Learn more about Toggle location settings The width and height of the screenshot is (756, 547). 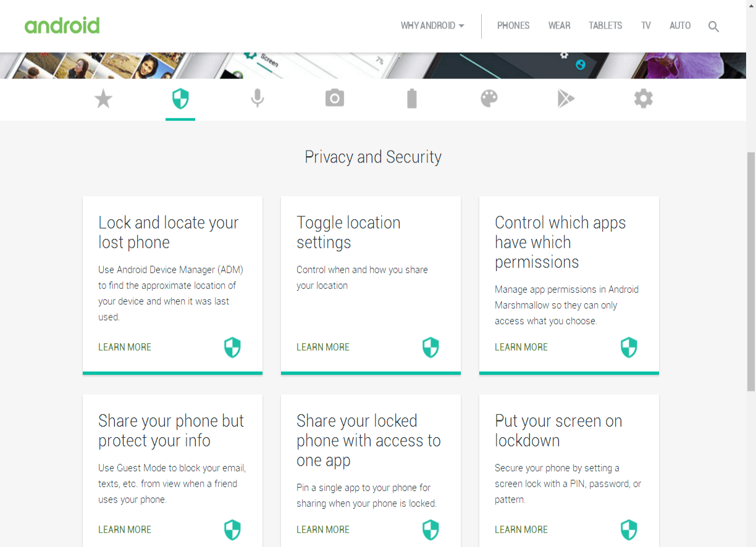[x=323, y=347]
